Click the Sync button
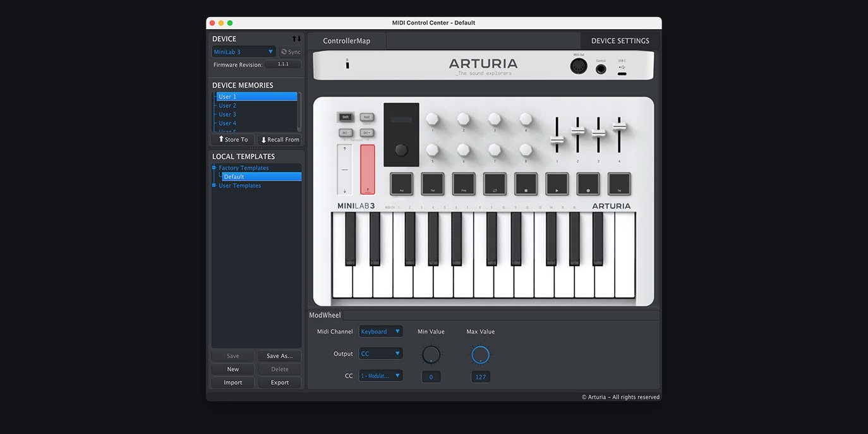Screen dimensions: 868x434 (291, 52)
